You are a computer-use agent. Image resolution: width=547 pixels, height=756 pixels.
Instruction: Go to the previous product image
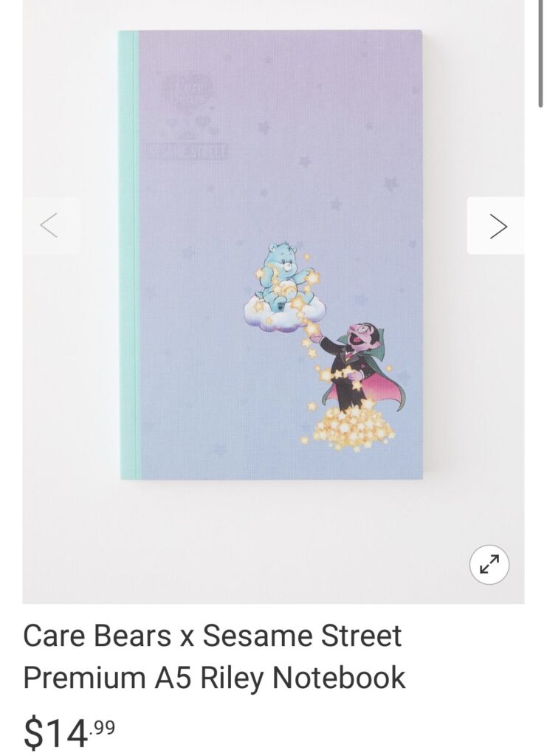point(51,225)
